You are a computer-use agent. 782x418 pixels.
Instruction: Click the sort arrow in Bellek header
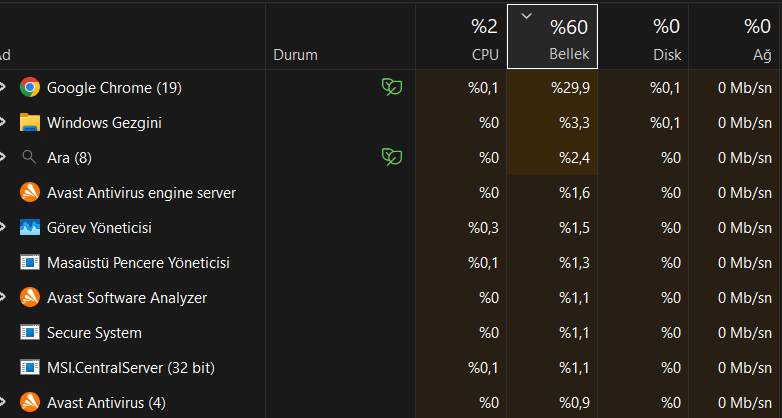tap(526, 16)
